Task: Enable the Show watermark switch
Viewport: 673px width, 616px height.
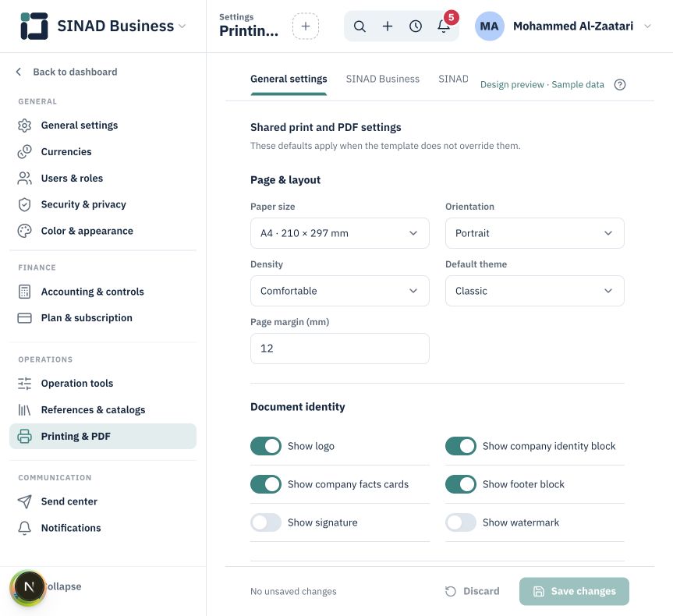Action: coord(461,522)
